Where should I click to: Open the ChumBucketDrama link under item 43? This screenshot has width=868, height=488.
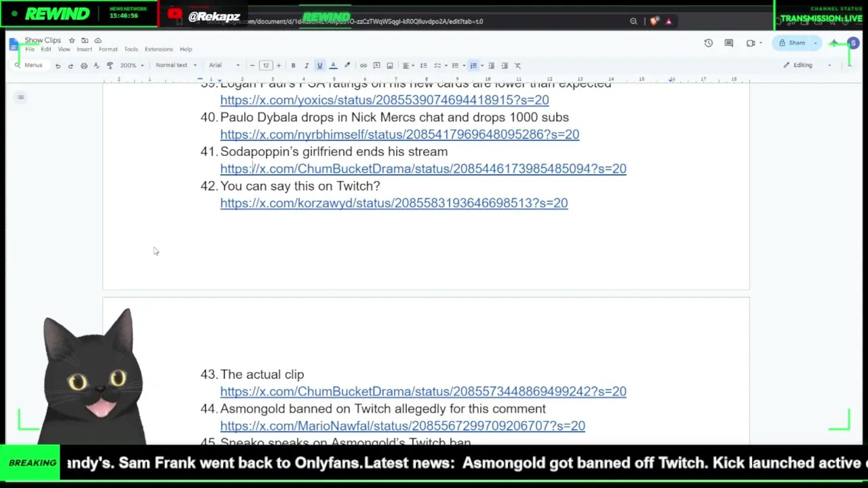click(x=423, y=392)
